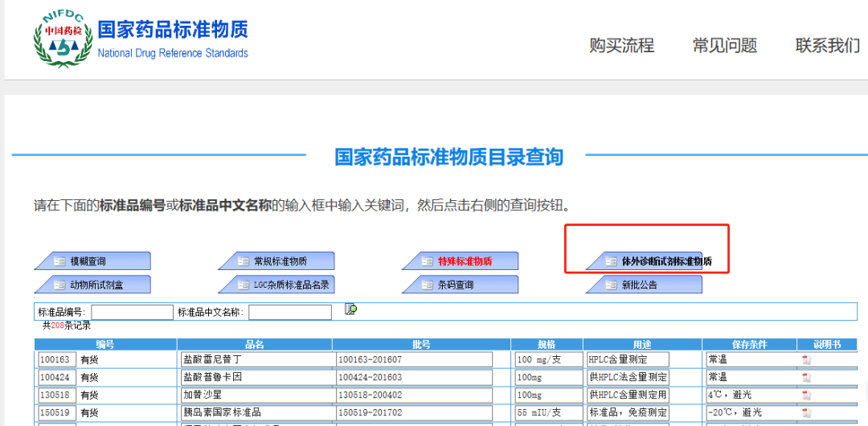This screenshot has height=426, width=868.
Task: Click the search magnifier icon beside name field
Action: (x=350, y=309)
